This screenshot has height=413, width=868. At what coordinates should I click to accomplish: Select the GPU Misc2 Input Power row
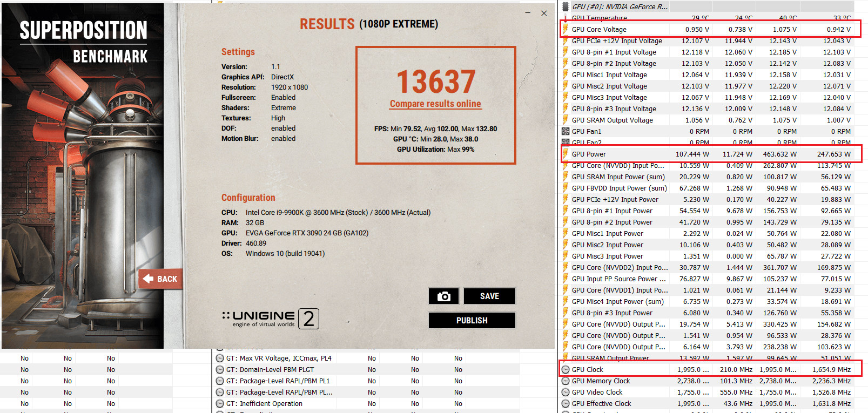(x=707, y=245)
